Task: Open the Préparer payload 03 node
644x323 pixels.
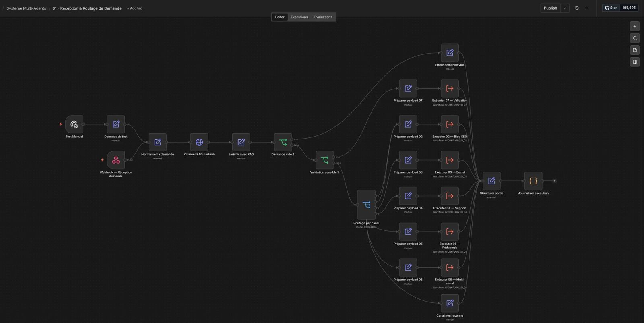Action: click(x=408, y=160)
